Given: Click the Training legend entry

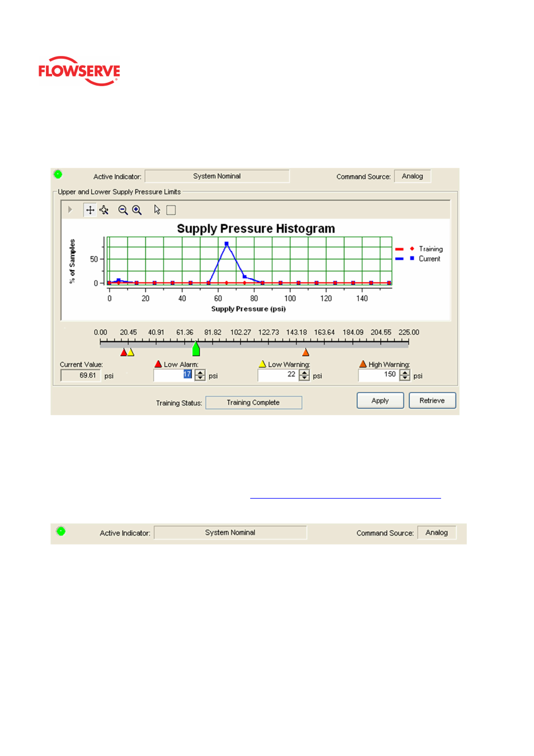Looking at the screenshot, I should [x=419, y=249].
